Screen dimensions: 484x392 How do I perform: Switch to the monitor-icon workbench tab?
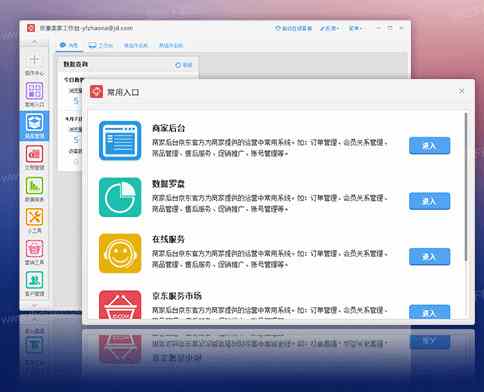click(x=100, y=45)
